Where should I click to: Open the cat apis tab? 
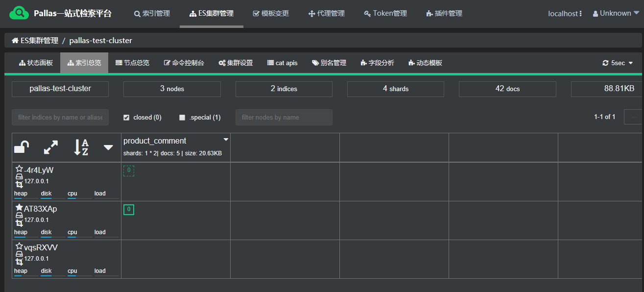[x=282, y=63]
